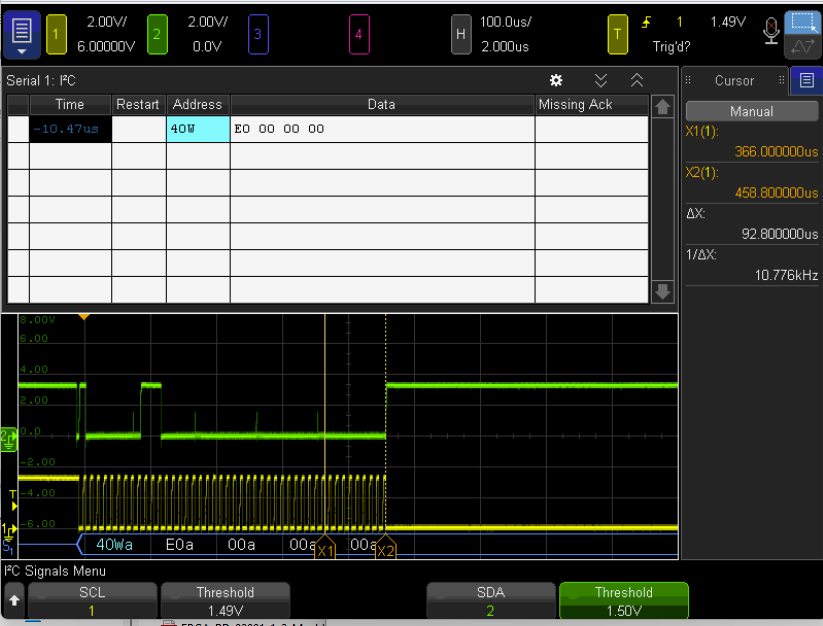Open the Cursor sidebar header

click(x=734, y=81)
